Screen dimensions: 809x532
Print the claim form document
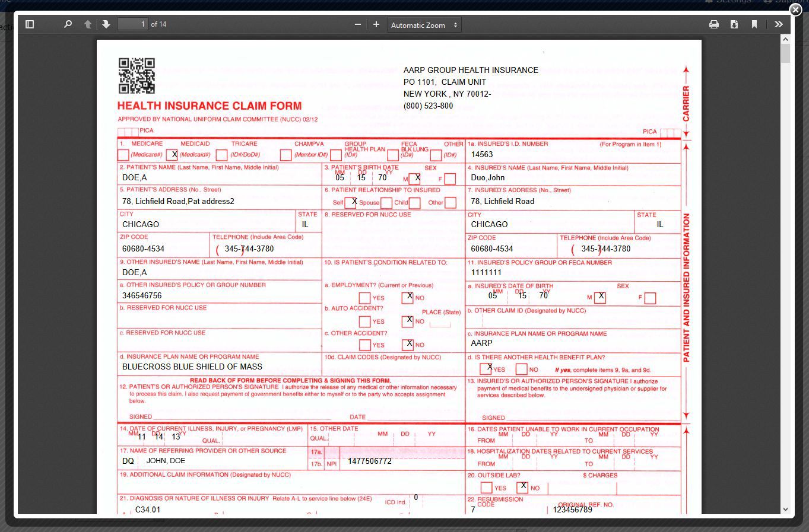tap(714, 24)
